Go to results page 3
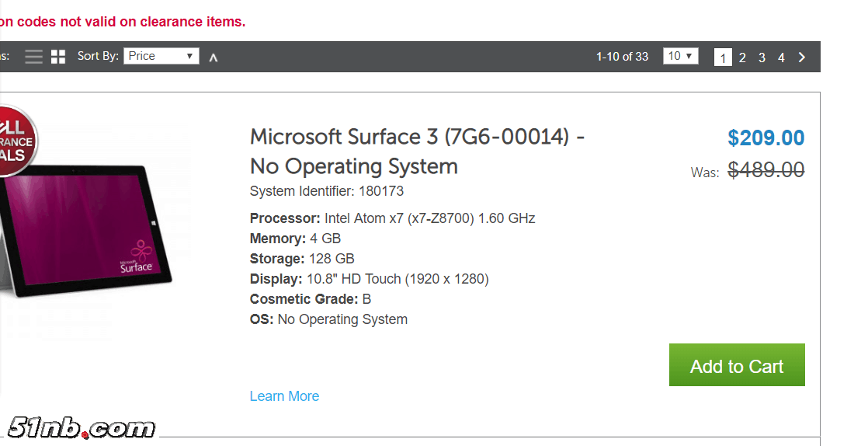 pos(762,57)
